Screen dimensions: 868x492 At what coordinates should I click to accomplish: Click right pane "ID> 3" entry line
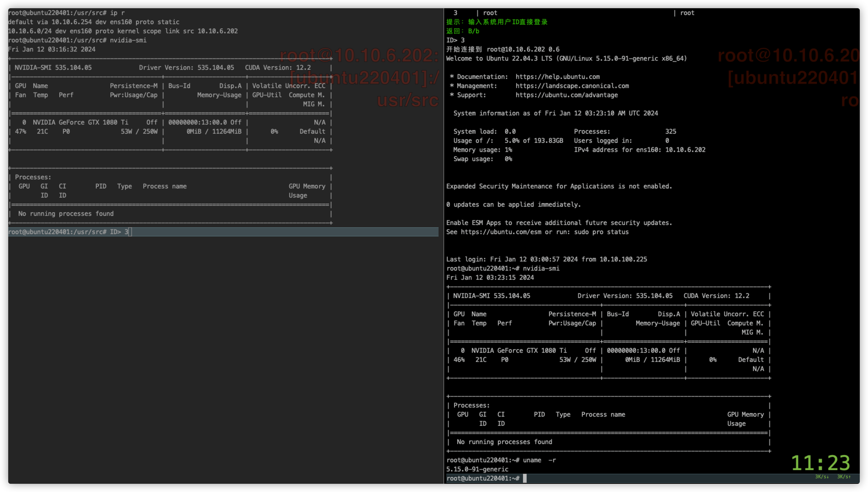pos(455,40)
